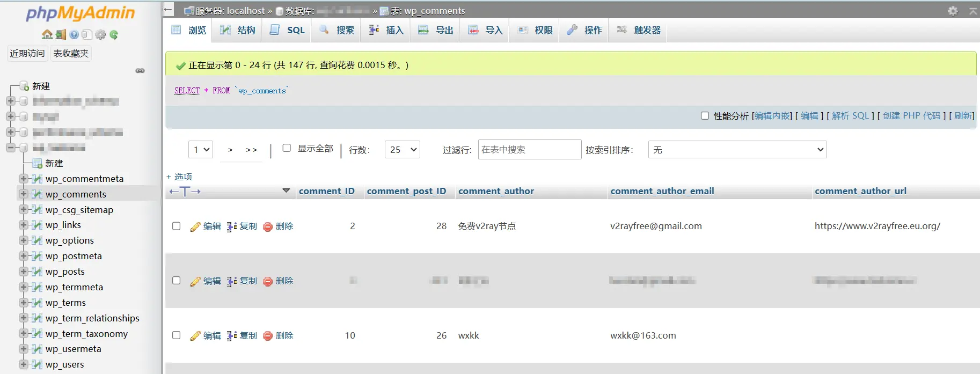Expand the wp_comments tree node

point(23,194)
